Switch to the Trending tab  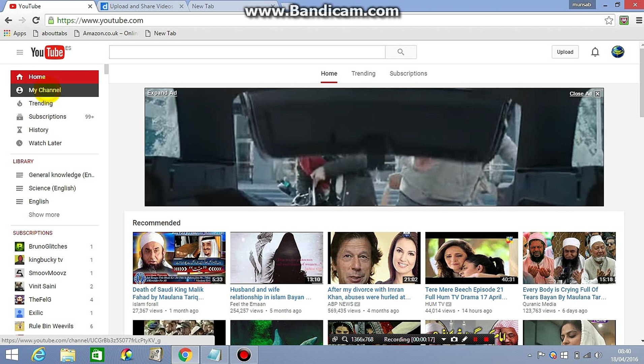coord(363,73)
